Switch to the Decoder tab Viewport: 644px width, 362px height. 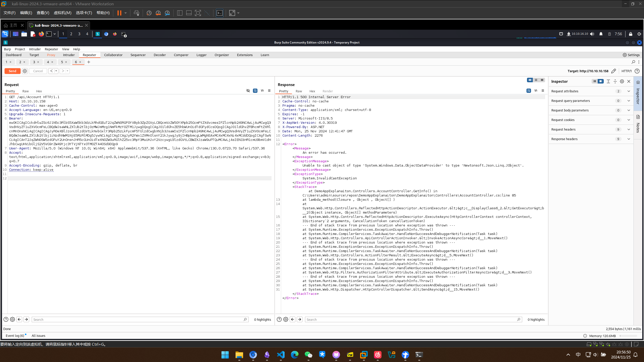pos(160,55)
